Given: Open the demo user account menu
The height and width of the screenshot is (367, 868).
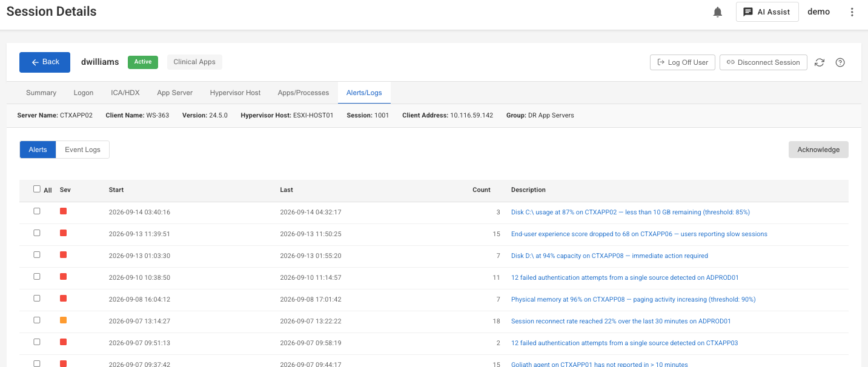Looking at the screenshot, I should pos(818,12).
